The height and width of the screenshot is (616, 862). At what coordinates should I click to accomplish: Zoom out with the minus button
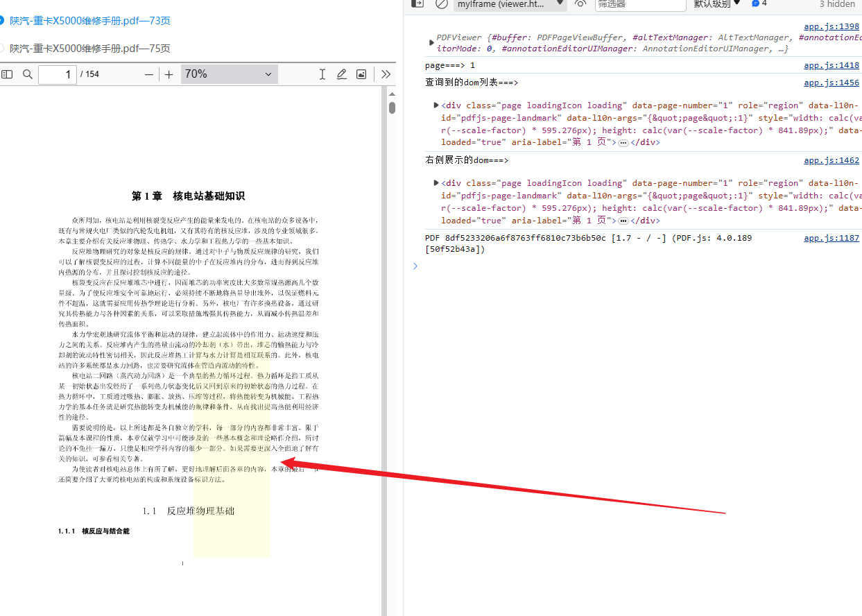[149, 74]
